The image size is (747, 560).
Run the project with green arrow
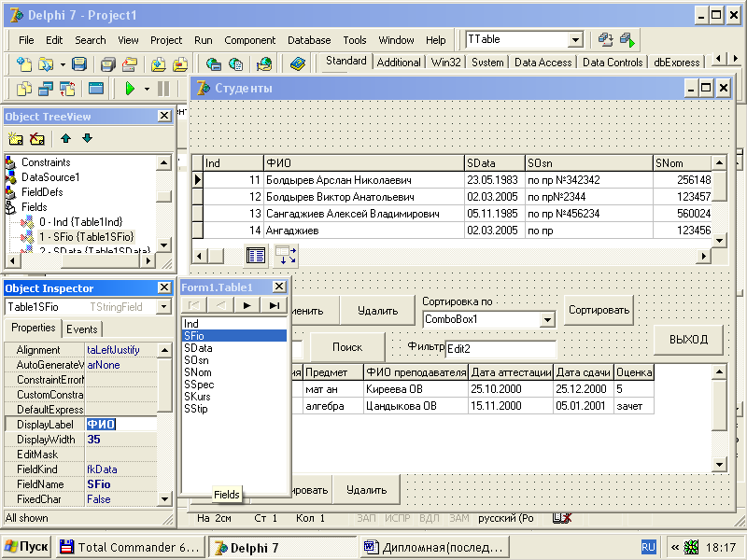130,88
